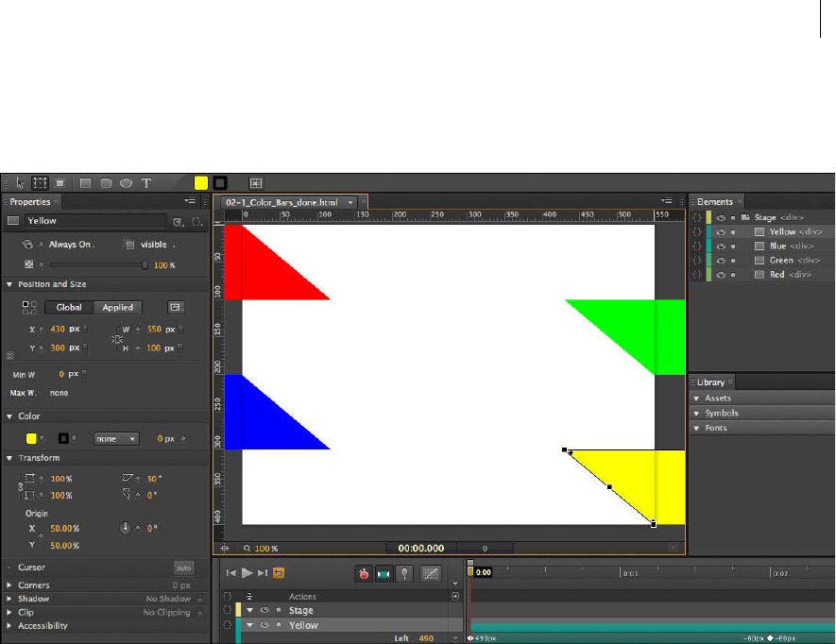
Task: Click the width value 550
Action: [154, 329]
